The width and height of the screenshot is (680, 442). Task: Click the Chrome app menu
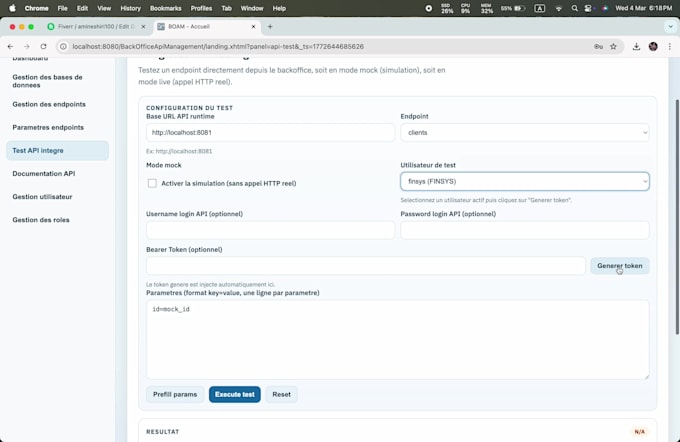(36, 8)
